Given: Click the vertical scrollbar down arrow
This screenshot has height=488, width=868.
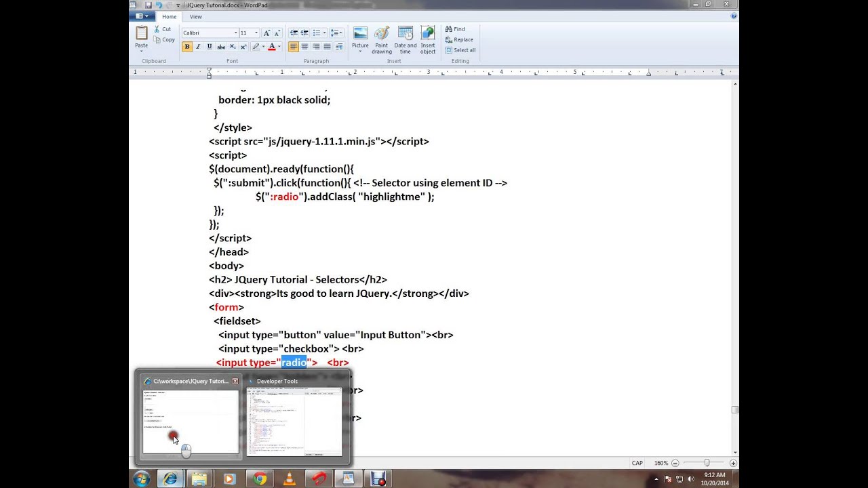Looking at the screenshot, I should (x=735, y=453).
